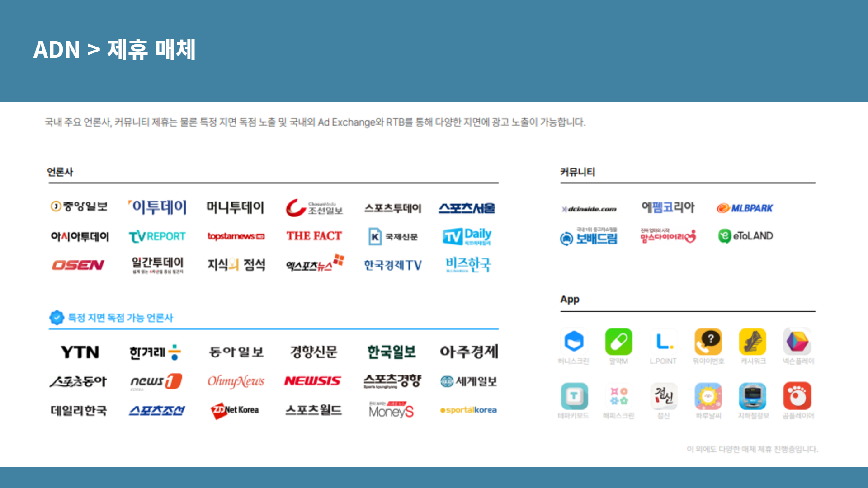Click THE FACT logo
Image resolution: width=868 pixels, height=488 pixels.
pyautogui.click(x=314, y=236)
